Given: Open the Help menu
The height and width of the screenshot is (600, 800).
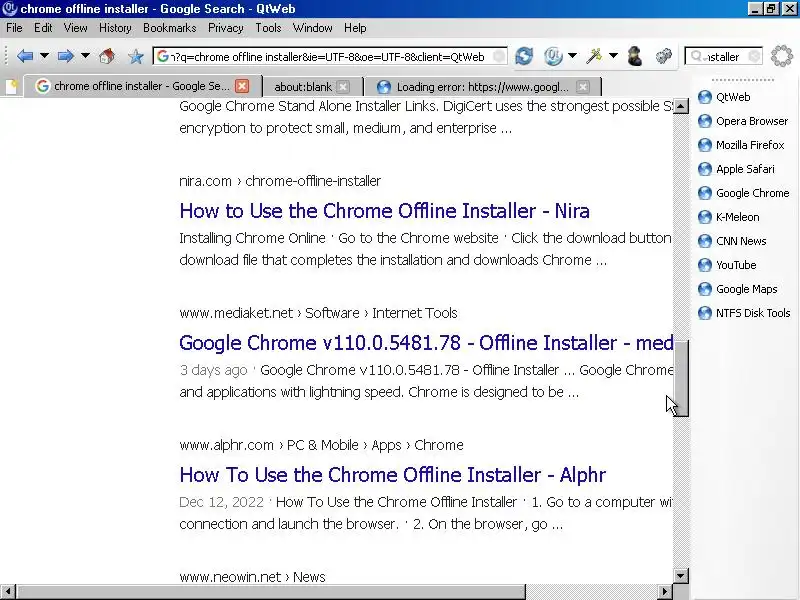Looking at the screenshot, I should tap(355, 28).
